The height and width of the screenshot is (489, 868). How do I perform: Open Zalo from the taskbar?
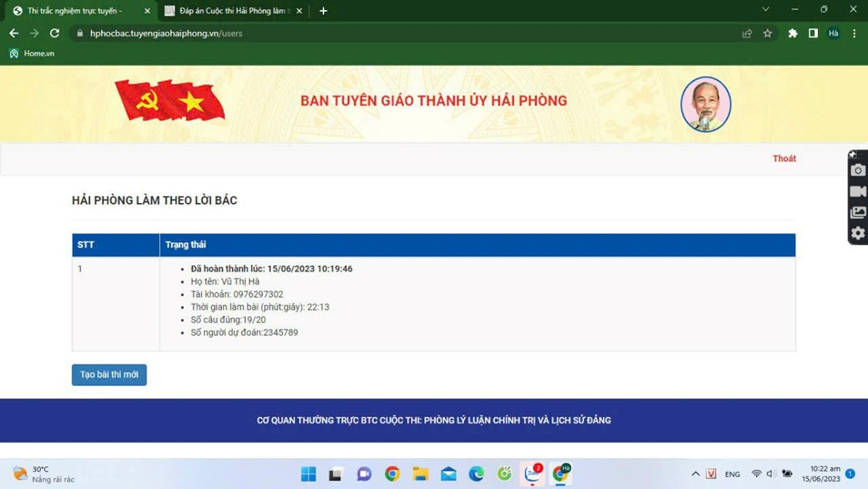[x=532, y=474]
